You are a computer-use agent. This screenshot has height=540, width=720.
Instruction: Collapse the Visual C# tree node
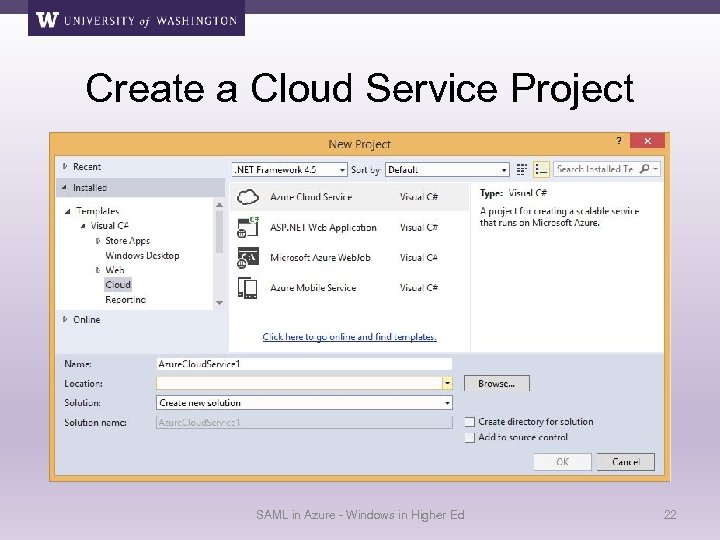click(83, 226)
